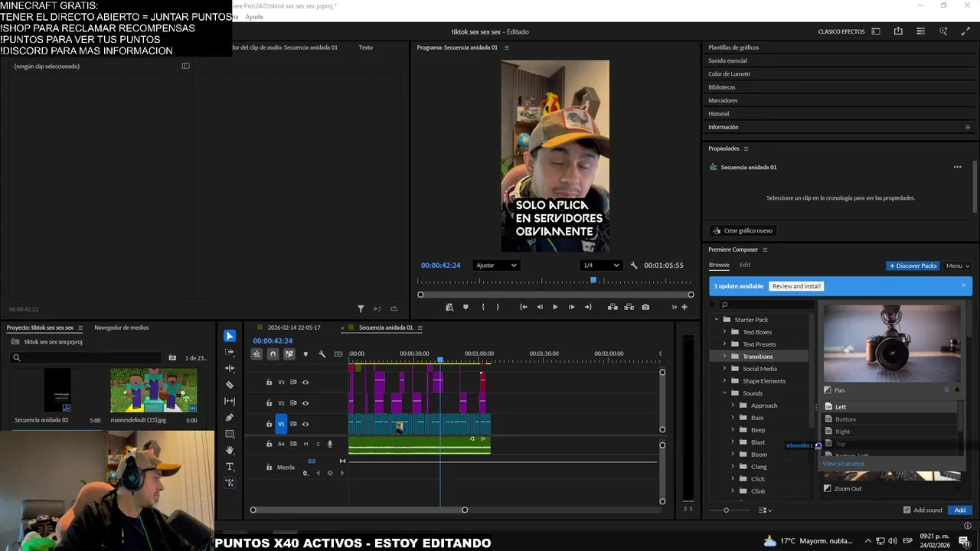Step forward one frame in Program monitor

571,307
